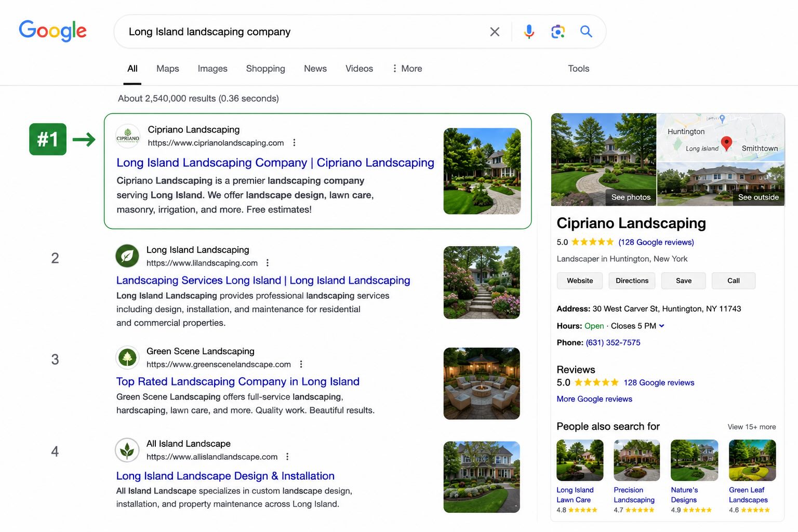Open the Cipriano Landscaping result options menu
This screenshot has height=532, width=798.
click(x=294, y=142)
